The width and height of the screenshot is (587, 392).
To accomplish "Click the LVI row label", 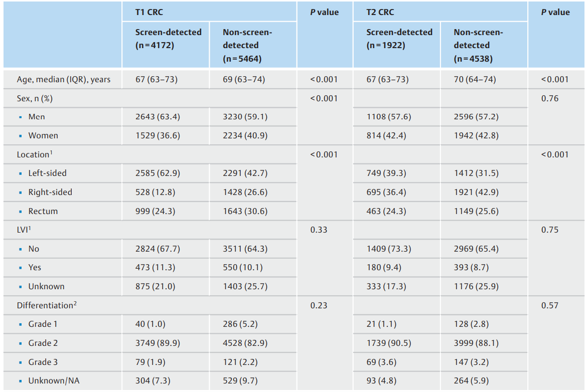I will (x=24, y=229).
